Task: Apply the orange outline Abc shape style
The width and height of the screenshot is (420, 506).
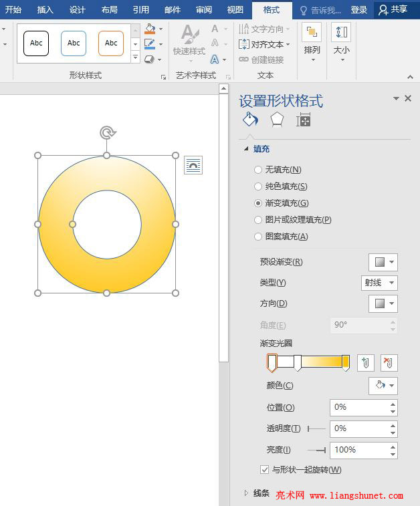Action: (x=111, y=43)
